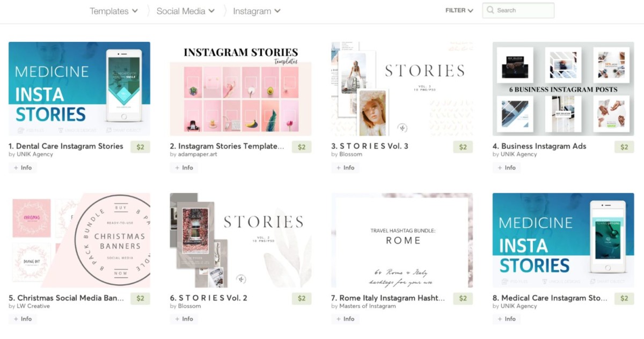
Task: Open the Travel Hashtag Bundle Rome thumbnail
Action: point(402,240)
